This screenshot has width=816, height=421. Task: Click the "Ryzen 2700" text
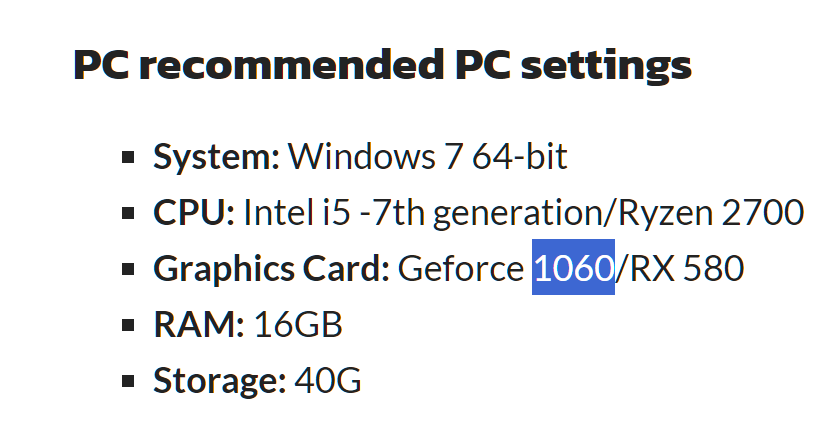712,213
